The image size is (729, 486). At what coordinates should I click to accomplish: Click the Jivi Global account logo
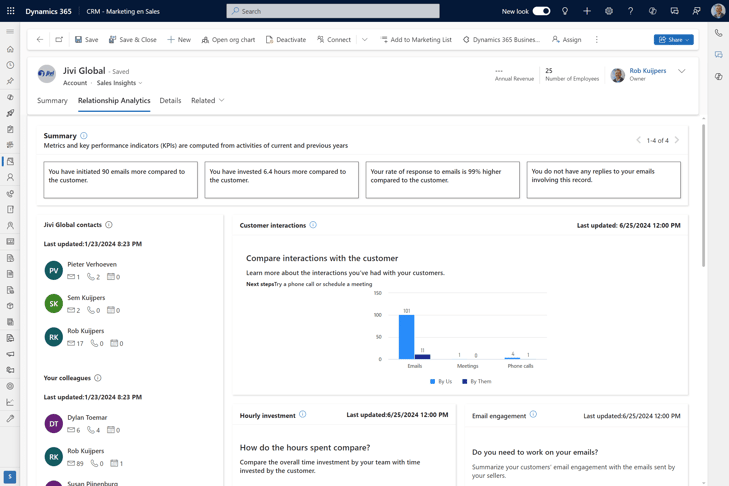[x=46, y=73]
